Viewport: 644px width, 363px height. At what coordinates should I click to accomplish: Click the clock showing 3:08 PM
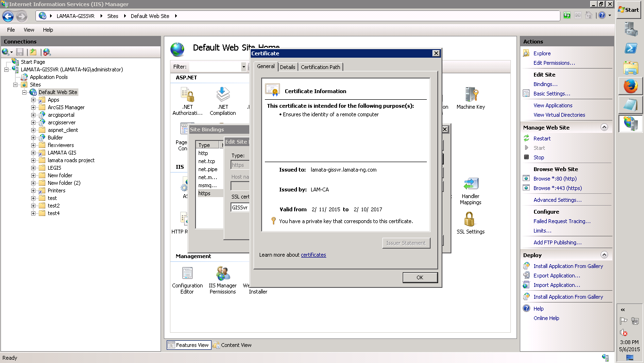pyautogui.click(x=629, y=342)
